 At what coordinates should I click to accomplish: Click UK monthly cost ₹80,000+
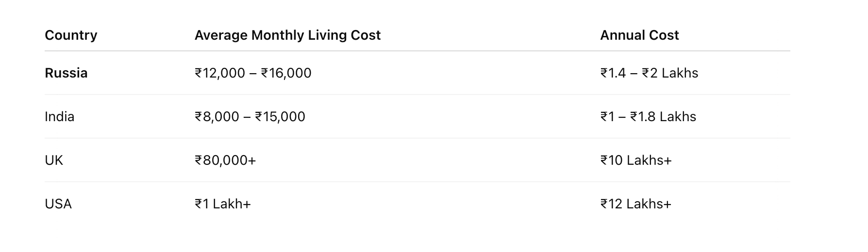[x=225, y=160]
